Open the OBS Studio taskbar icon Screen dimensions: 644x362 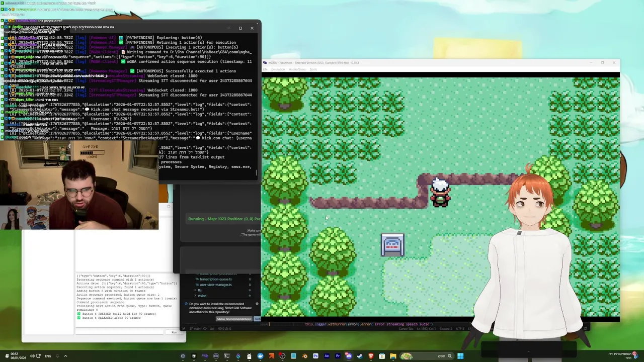282,356
